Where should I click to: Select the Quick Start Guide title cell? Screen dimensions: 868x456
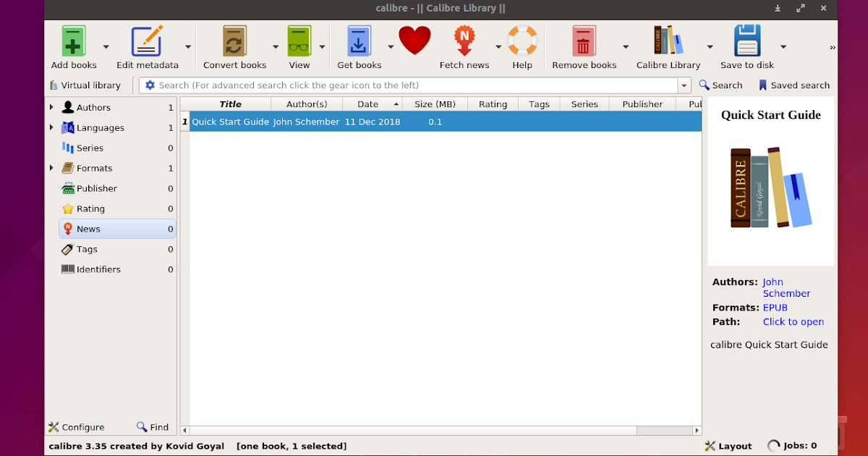(x=230, y=122)
